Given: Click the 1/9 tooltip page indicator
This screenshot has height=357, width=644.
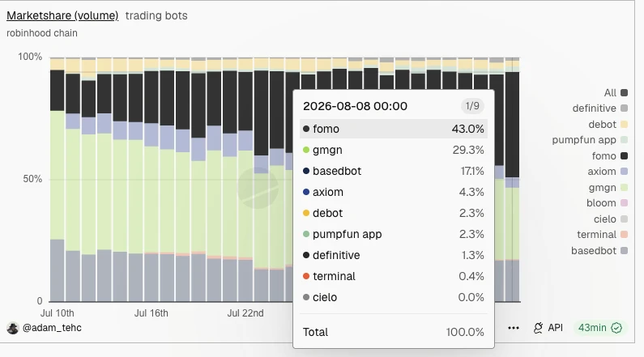Looking at the screenshot, I should 472,106.
